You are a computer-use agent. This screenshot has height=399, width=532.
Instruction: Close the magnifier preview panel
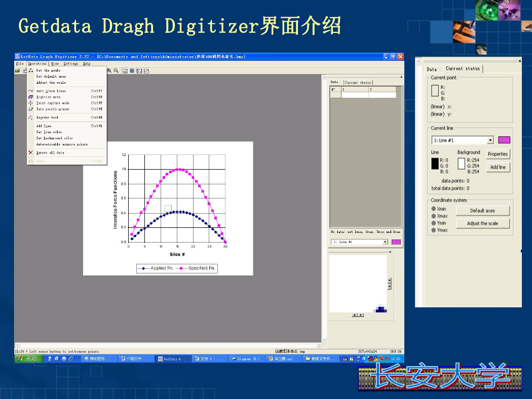390,252
